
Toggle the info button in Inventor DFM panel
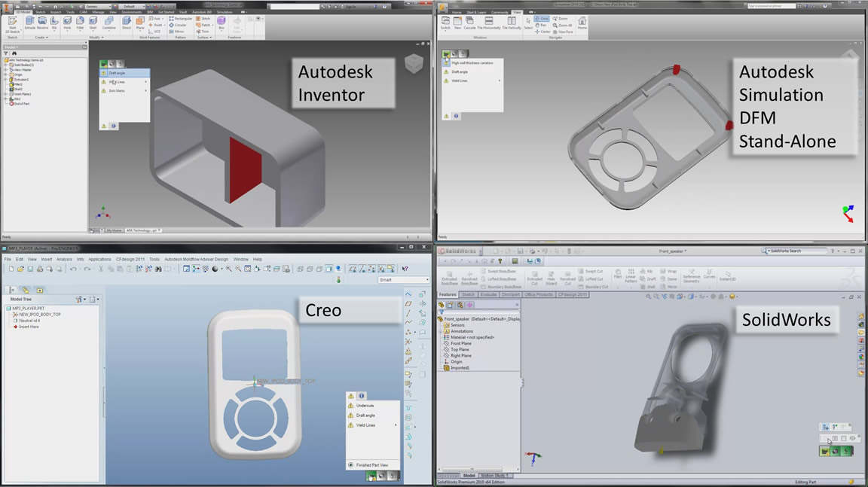pyautogui.click(x=114, y=126)
